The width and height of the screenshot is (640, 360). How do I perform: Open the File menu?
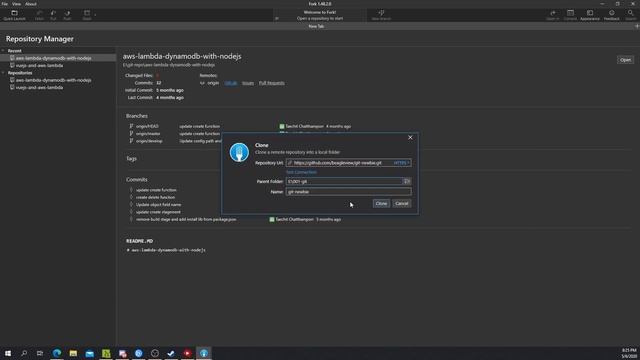(5, 4)
